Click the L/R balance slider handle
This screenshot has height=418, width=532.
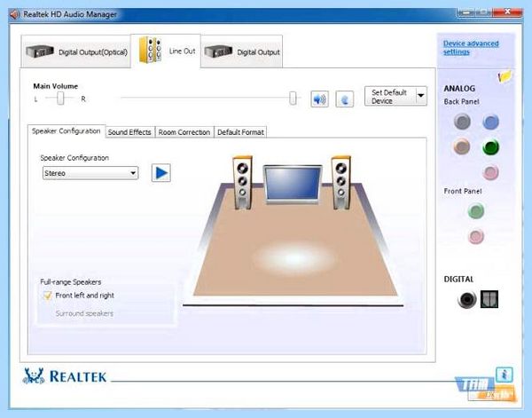point(60,99)
